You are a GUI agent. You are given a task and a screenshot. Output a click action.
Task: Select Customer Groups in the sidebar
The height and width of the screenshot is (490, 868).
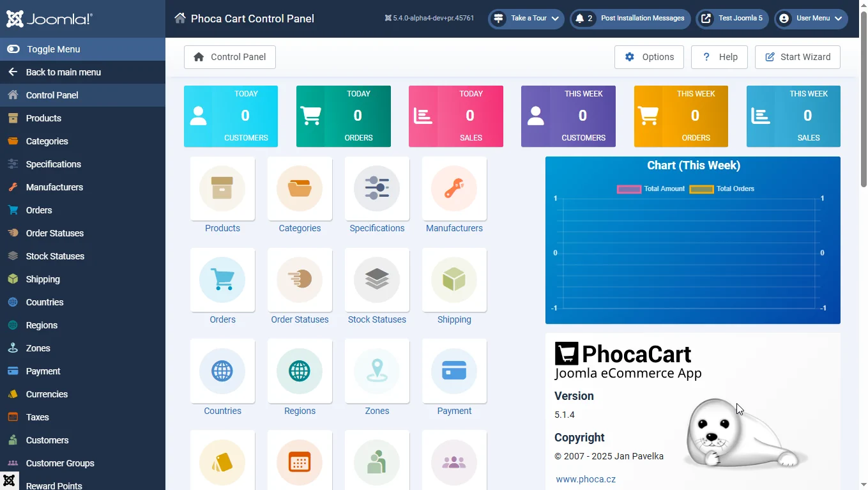[x=82, y=463]
